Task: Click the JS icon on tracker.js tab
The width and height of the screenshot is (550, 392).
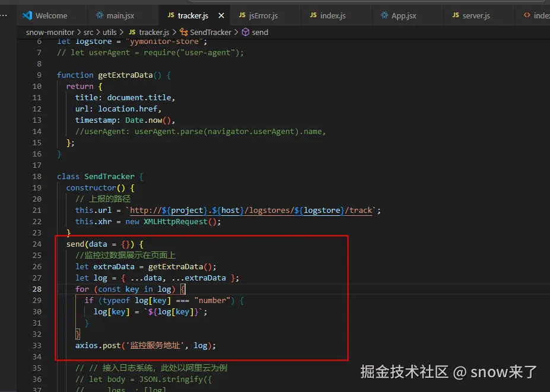Action: coord(171,15)
